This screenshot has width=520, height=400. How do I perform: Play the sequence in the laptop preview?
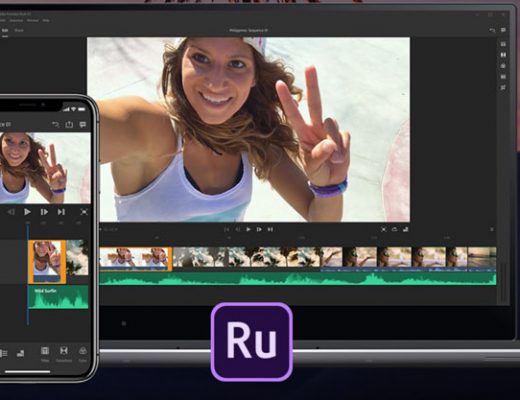click(x=248, y=229)
